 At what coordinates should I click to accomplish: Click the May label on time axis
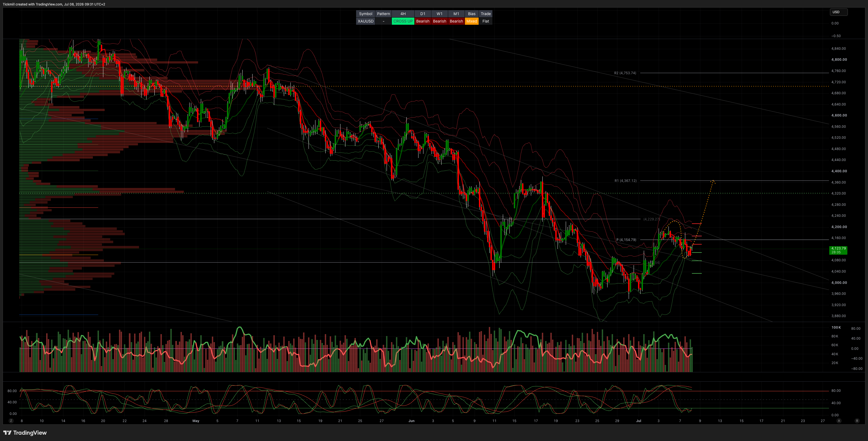[196, 421]
